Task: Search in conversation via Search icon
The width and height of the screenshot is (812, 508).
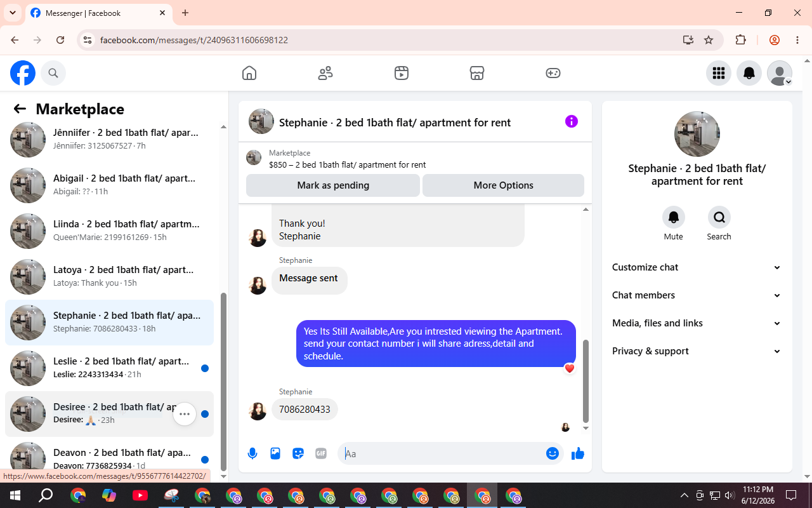Action: [719, 217]
